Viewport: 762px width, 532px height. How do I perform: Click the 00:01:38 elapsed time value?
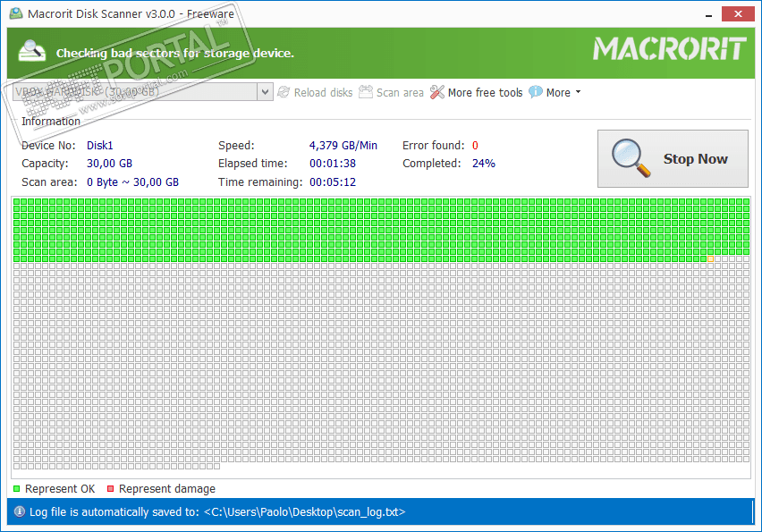click(333, 164)
